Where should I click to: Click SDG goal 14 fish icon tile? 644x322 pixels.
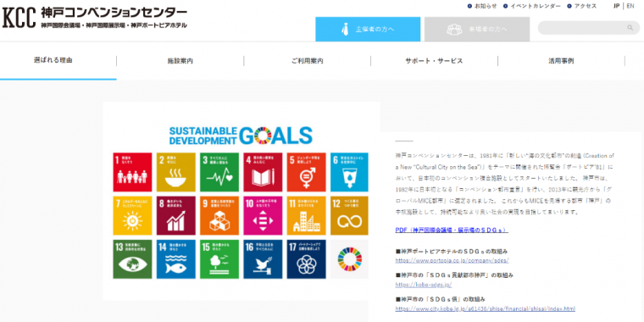[175, 259]
